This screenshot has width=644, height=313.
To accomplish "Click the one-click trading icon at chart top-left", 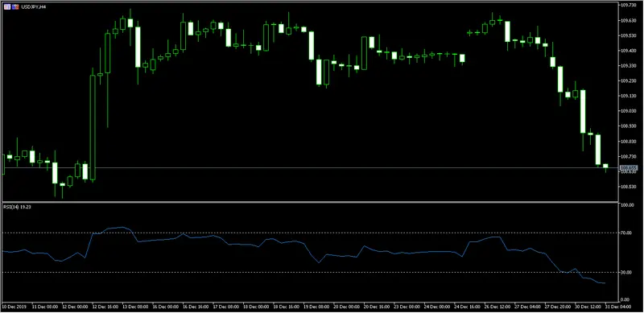I will tap(7, 7).
